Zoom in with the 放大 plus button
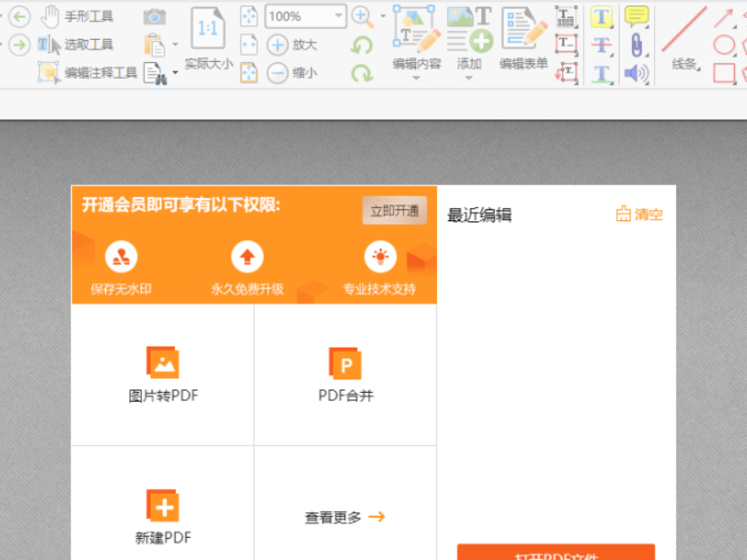 (291, 45)
